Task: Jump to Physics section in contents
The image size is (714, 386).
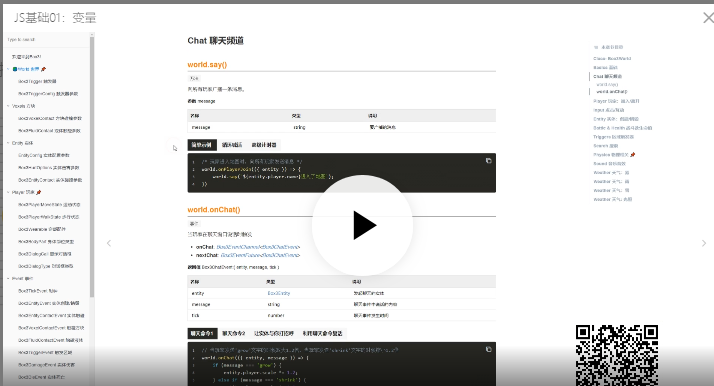Action: coord(614,155)
